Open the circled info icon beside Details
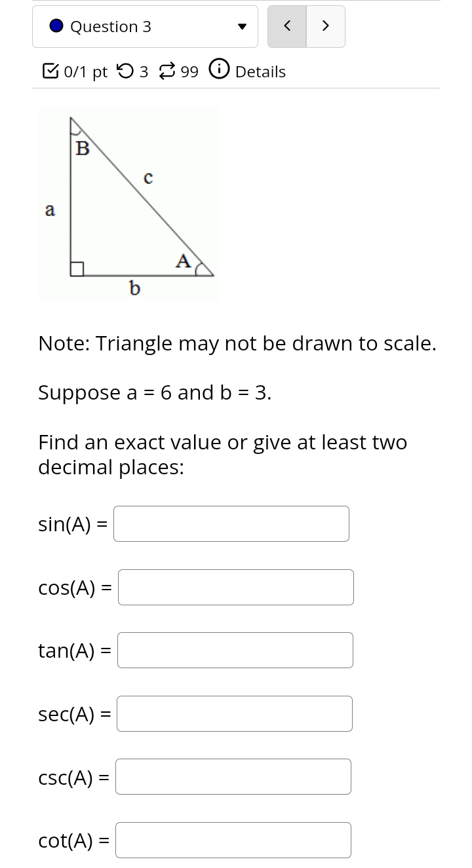 218,71
